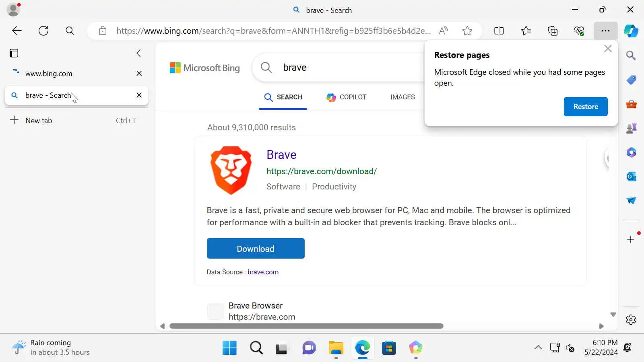644x362 pixels.
Task: Click the About 9,310,000 results text
Action: 252,128
